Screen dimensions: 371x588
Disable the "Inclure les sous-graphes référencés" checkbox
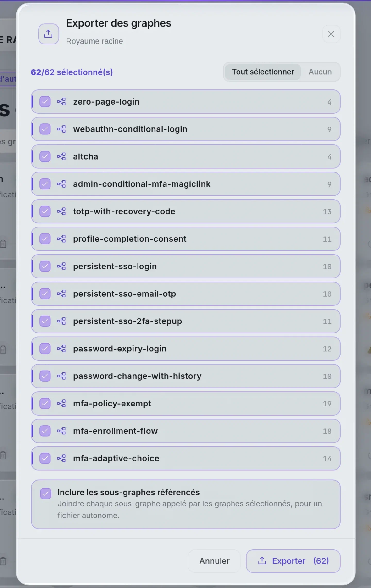tap(46, 493)
